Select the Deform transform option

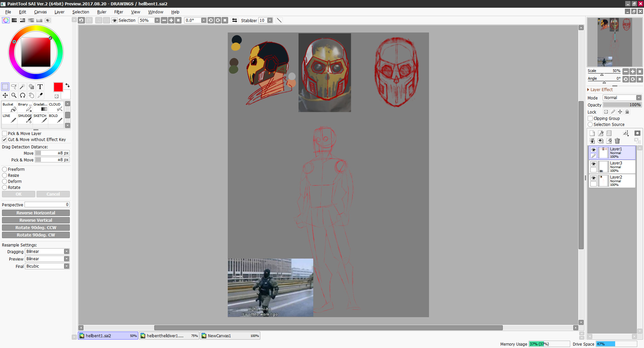tap(5, 182)
